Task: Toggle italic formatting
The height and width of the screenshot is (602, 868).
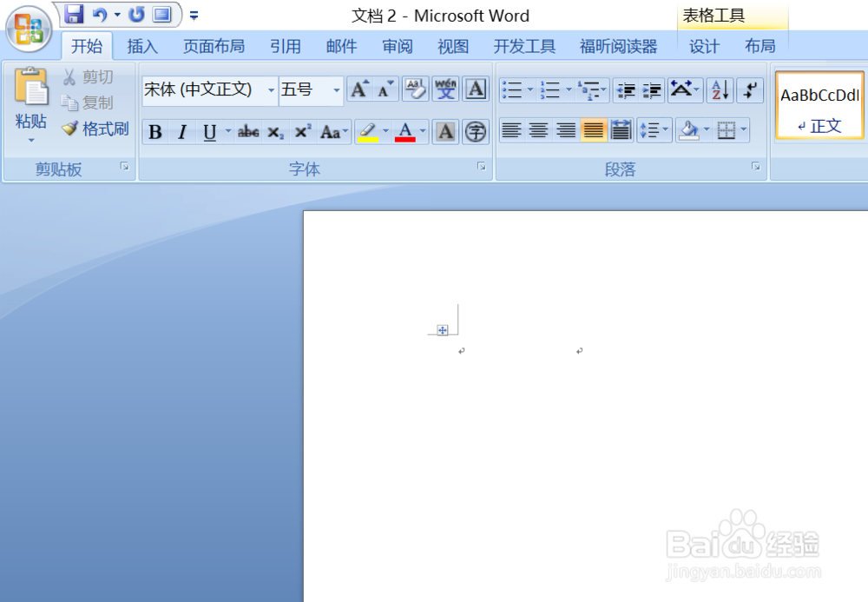Action: coord(182,132)
